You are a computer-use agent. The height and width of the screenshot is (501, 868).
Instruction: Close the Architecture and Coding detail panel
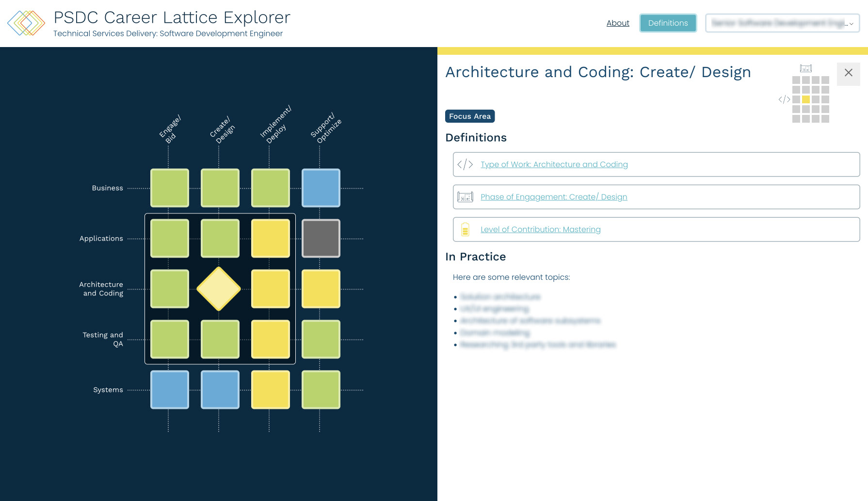pos(848,73)
